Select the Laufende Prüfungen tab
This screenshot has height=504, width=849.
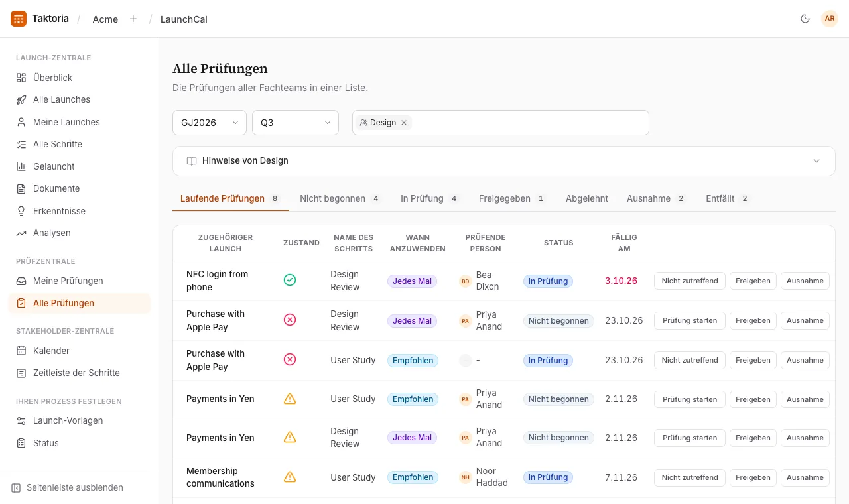pyautogui.click(x=230, y=198)
